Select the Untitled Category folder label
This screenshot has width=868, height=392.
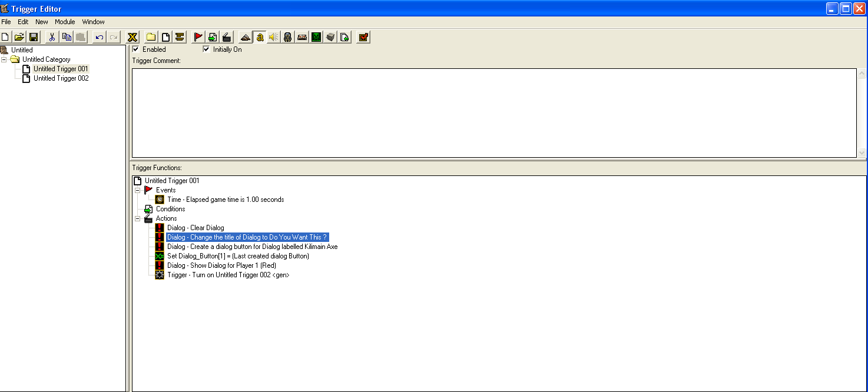point(46,59)
